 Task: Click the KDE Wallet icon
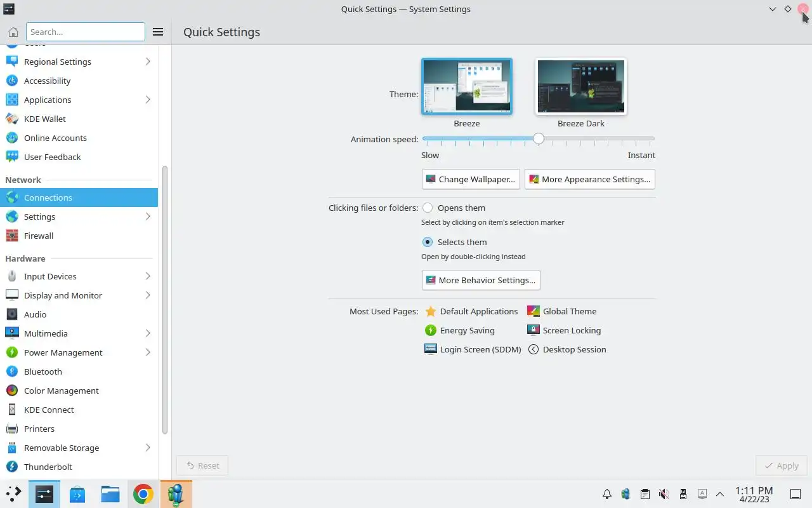pyautogui.click(x=11, y=119)
